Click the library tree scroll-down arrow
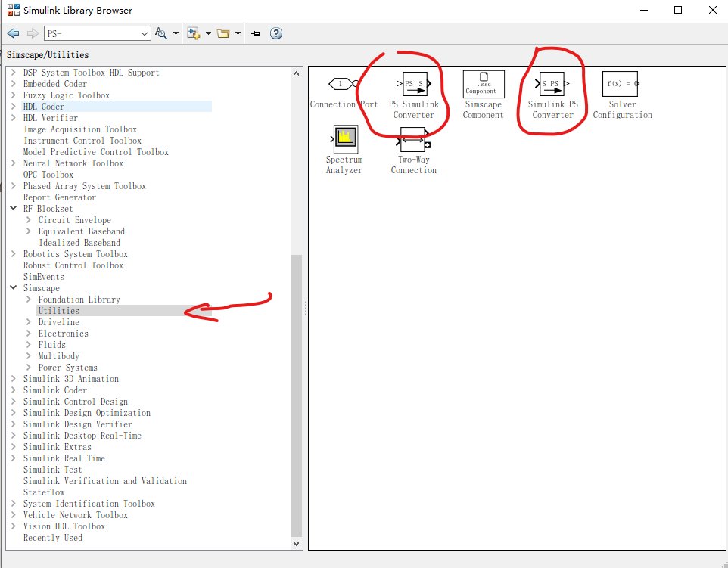This screenshot has width=728, height=568. click(296, 543)
